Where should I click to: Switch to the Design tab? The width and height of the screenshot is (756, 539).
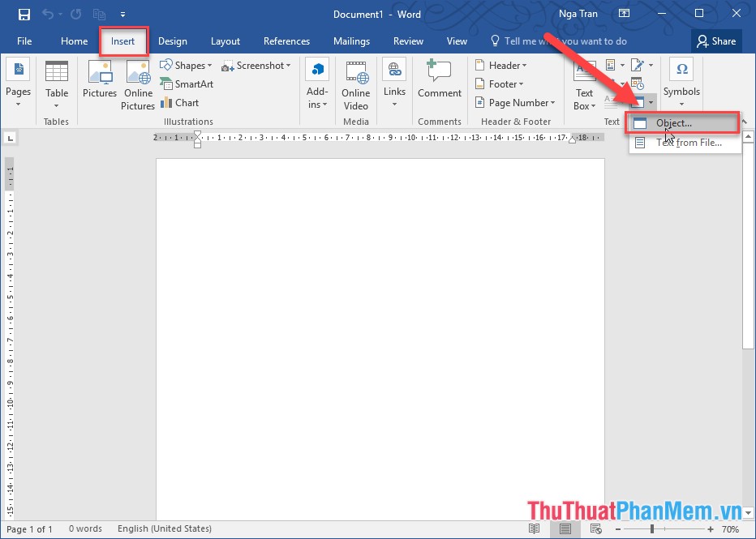[x=173, y=41]
